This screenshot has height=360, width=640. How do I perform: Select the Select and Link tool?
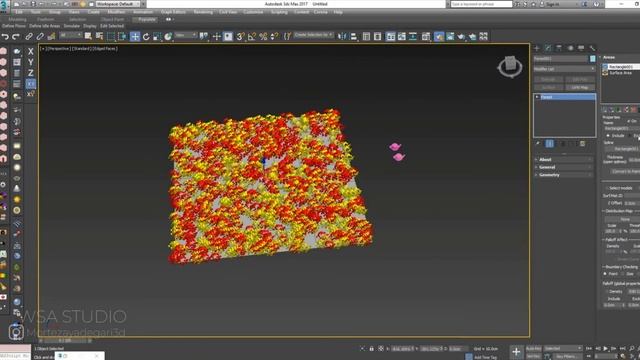tap(29, 37)
